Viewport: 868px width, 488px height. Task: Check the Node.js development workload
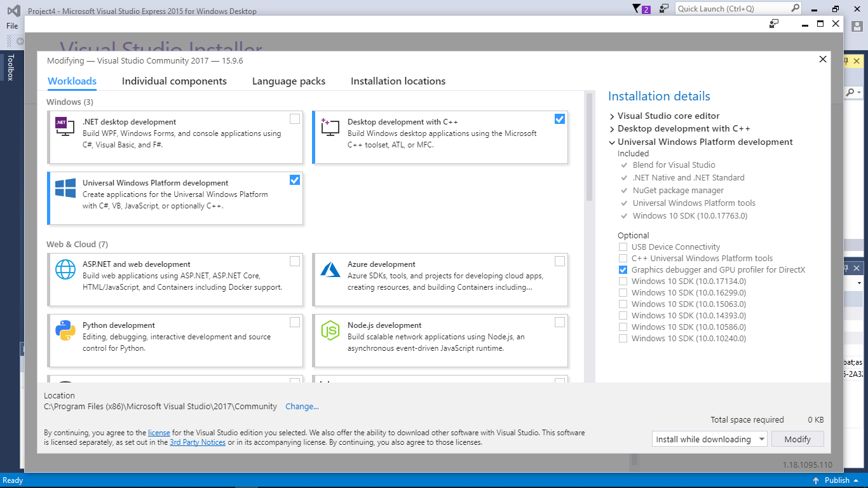[x=560, y=322]
